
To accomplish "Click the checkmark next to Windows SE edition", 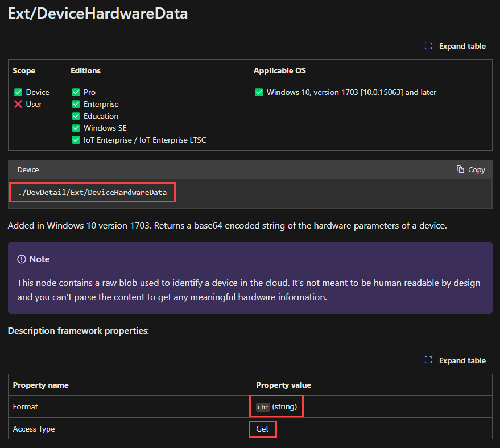I will coord(76,128).
